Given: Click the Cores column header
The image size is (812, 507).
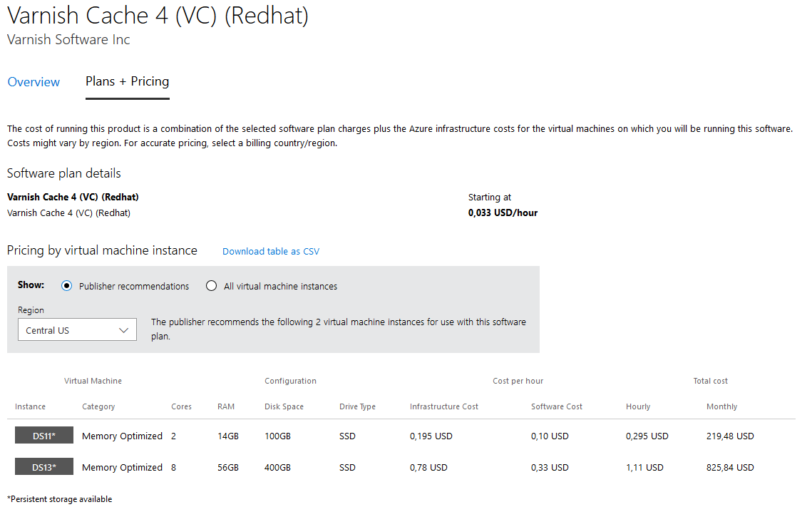Looking at the screenshot, I should (181, 407).
